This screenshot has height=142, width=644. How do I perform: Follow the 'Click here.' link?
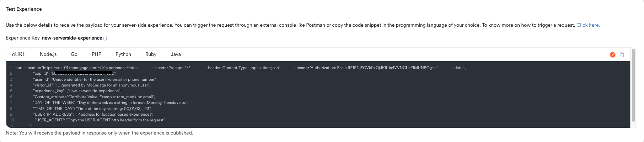588,25
